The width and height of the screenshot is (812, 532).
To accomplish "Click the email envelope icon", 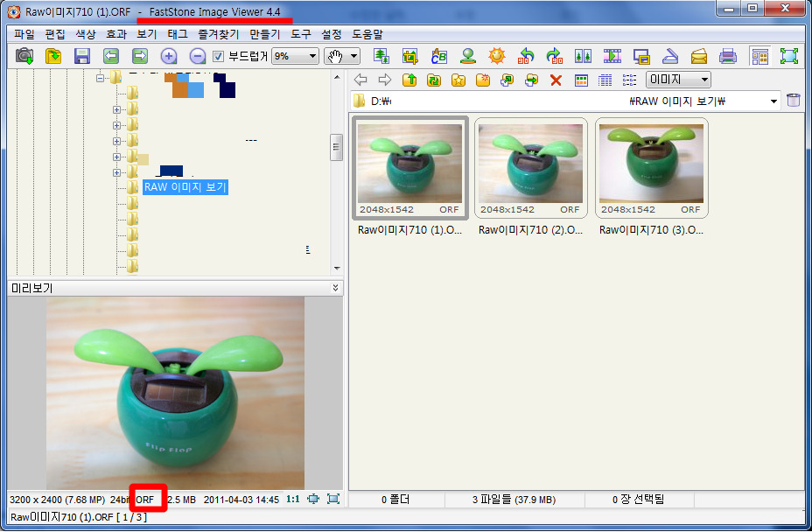I will coord(698,56).
